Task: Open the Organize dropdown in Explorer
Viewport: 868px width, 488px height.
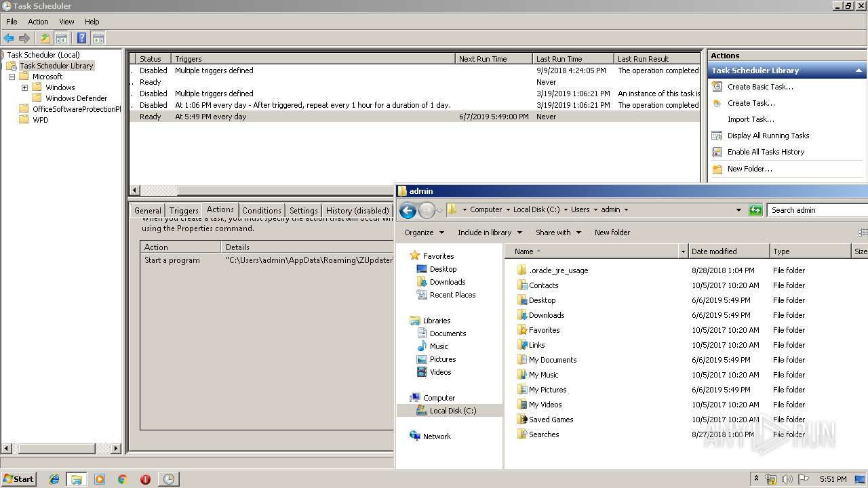Action: pyautogui.click(x=424, y=232)
